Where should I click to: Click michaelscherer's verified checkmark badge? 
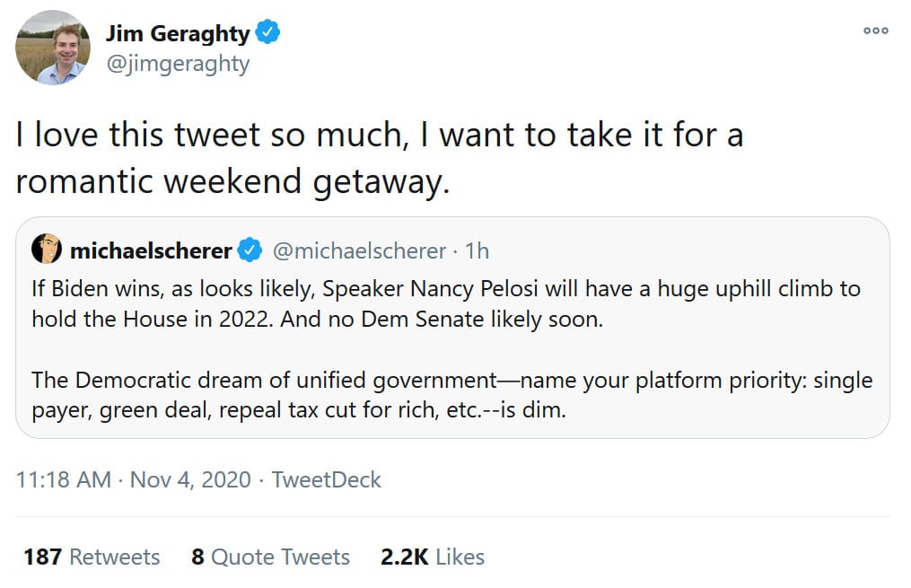253,250
